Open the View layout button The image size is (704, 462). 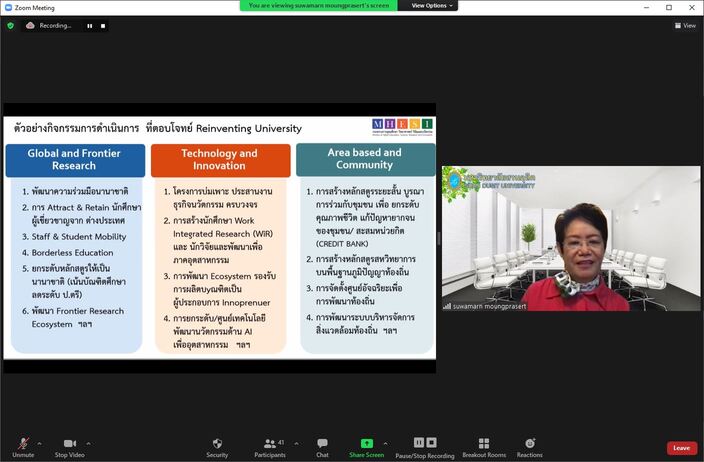coord(685,26)
